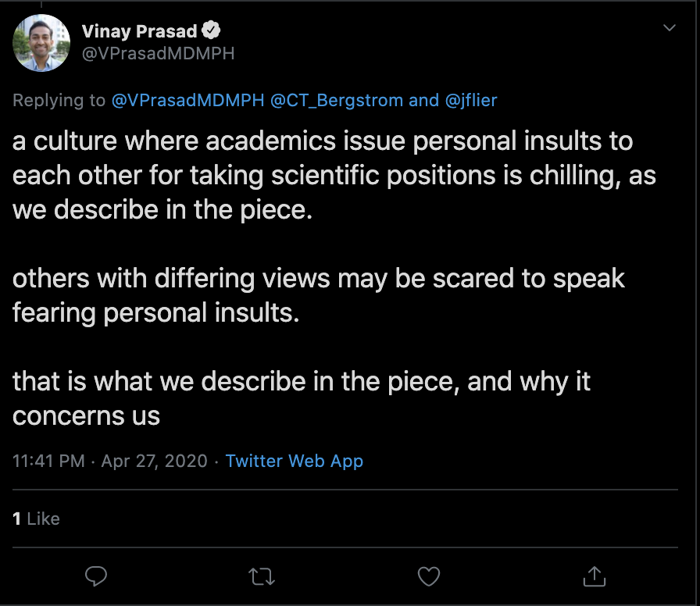Click the word "and" before @jflier

pos(423,100)
